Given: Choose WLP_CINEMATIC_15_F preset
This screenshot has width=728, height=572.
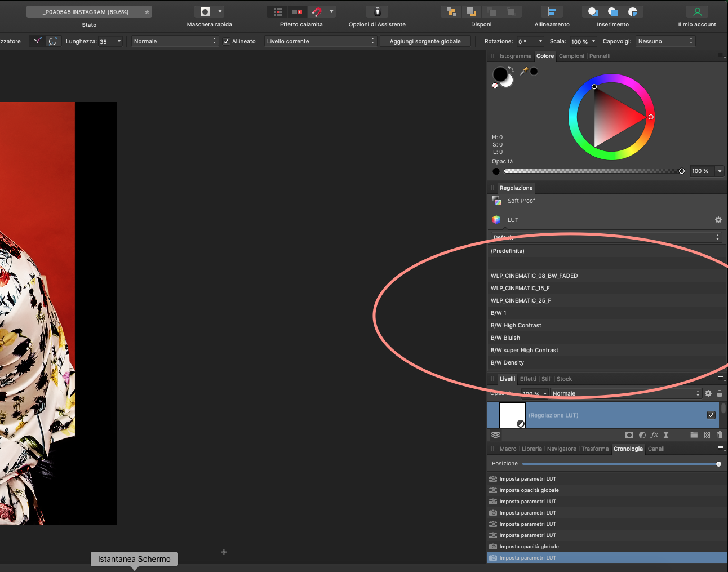Looking at the screenshot, I should [x=607, y=288].
